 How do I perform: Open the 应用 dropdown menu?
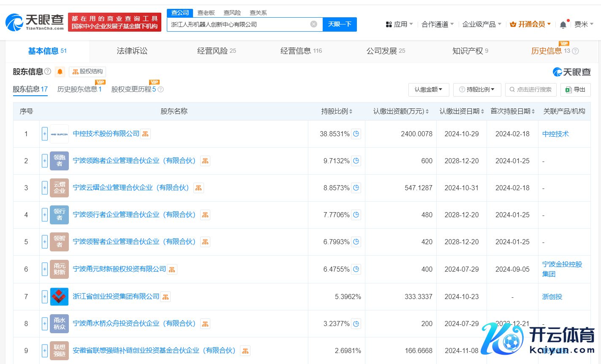(x=399, y=24)
